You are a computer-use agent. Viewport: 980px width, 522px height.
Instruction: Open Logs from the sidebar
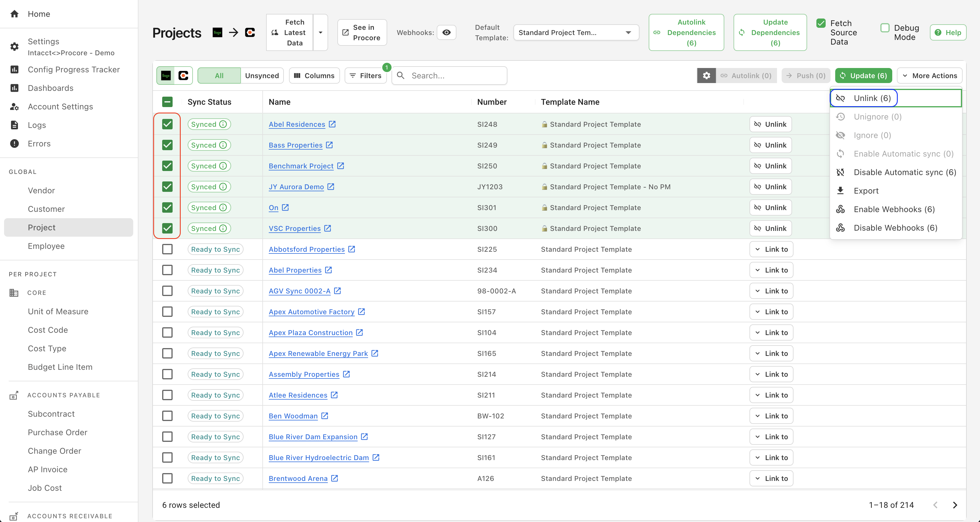[36, 125]
